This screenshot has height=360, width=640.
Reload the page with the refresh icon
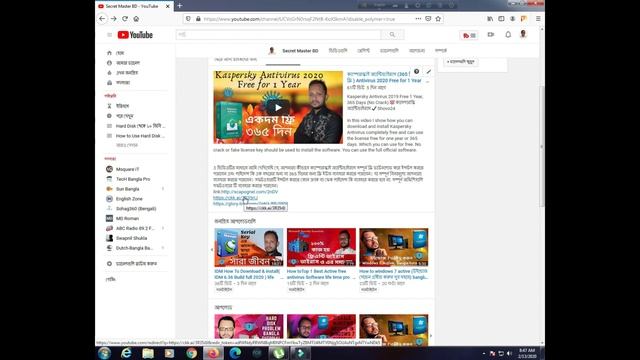125,19
